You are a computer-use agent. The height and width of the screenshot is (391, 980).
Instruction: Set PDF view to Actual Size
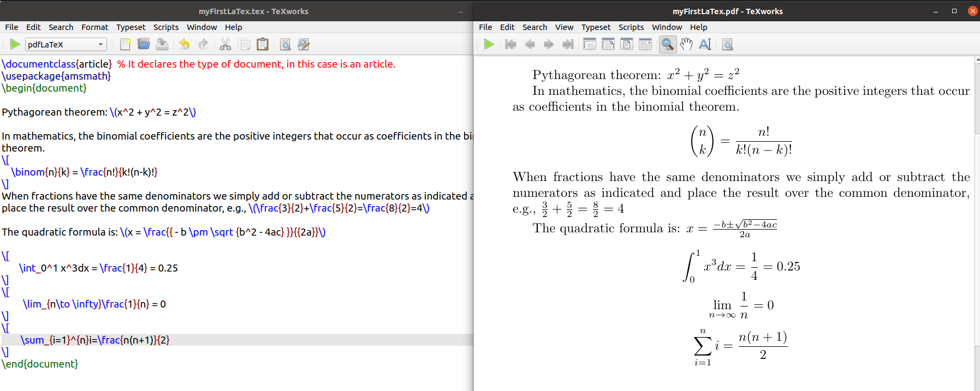pyautogui.click(x=590, y=45)
